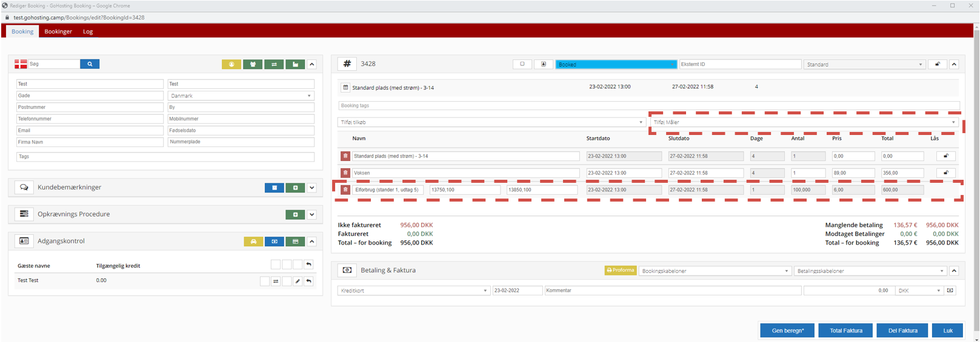Open the Tilføj Måler dropdown
980x342 pixels.
(x=804, y=122)
